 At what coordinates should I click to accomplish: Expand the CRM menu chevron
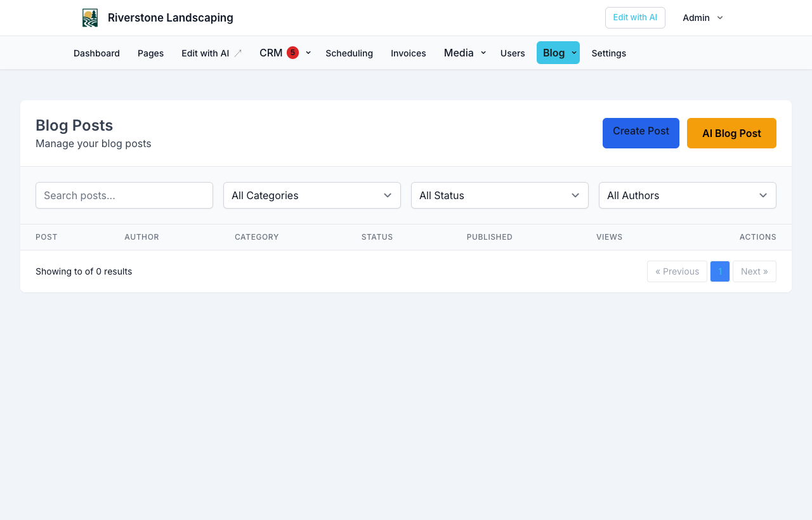[308, 53]
